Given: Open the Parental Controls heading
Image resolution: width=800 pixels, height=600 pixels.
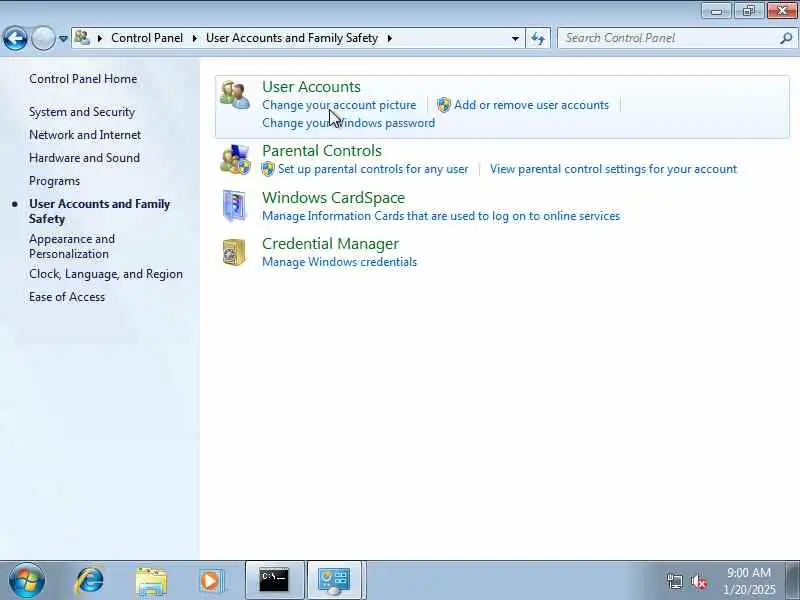Looking at the screenshot, I should coord(322,151).
